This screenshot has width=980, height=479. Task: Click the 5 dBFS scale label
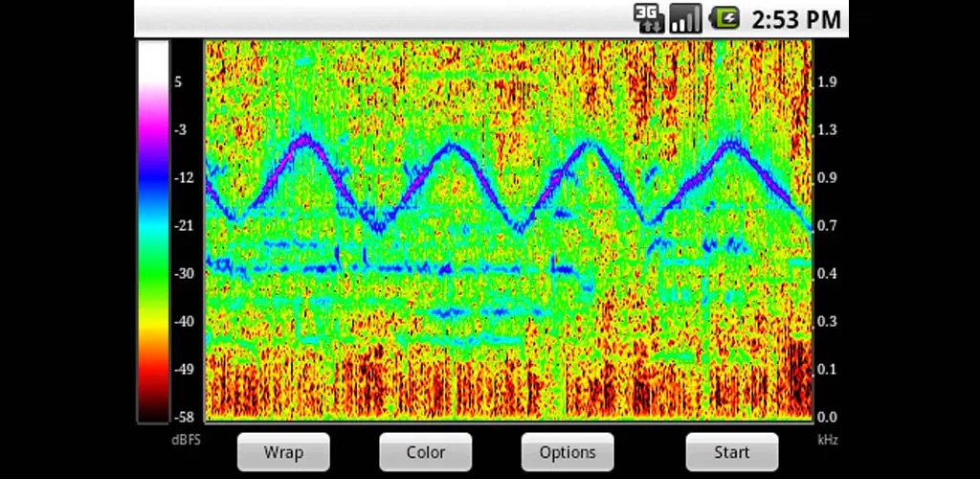point(178,82)
